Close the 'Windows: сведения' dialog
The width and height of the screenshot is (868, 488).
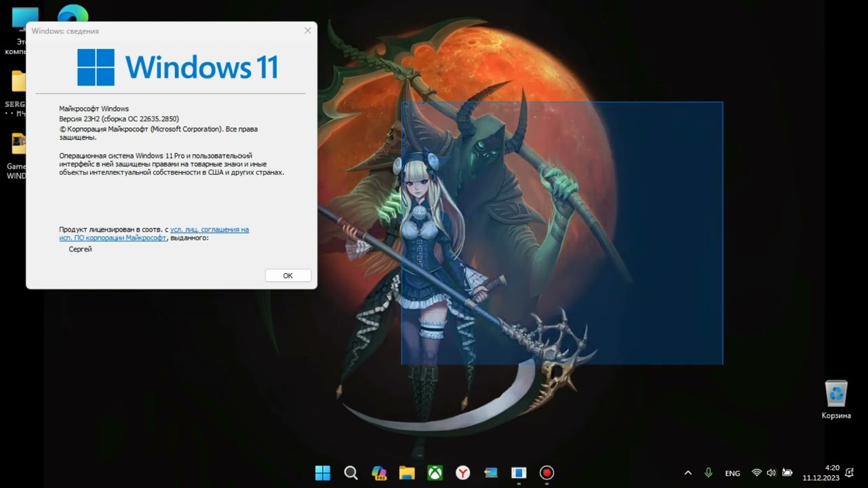pos(308,30)
